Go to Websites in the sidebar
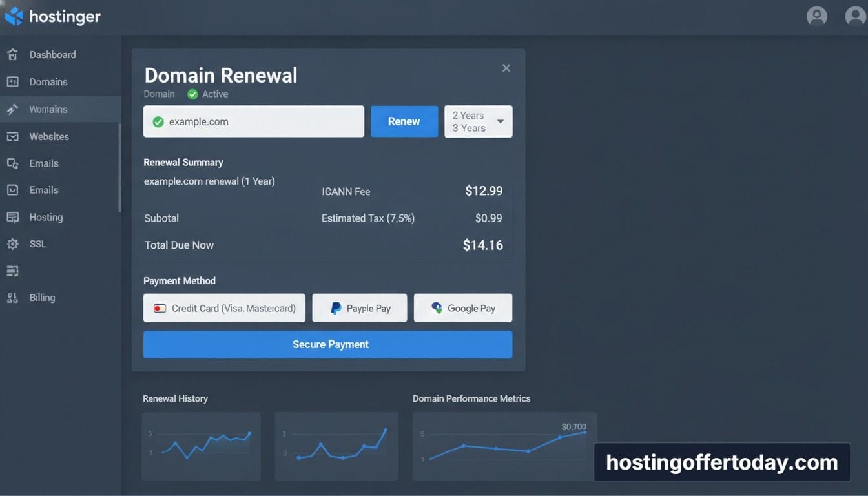The image size is (868, 496). [49, 136]
